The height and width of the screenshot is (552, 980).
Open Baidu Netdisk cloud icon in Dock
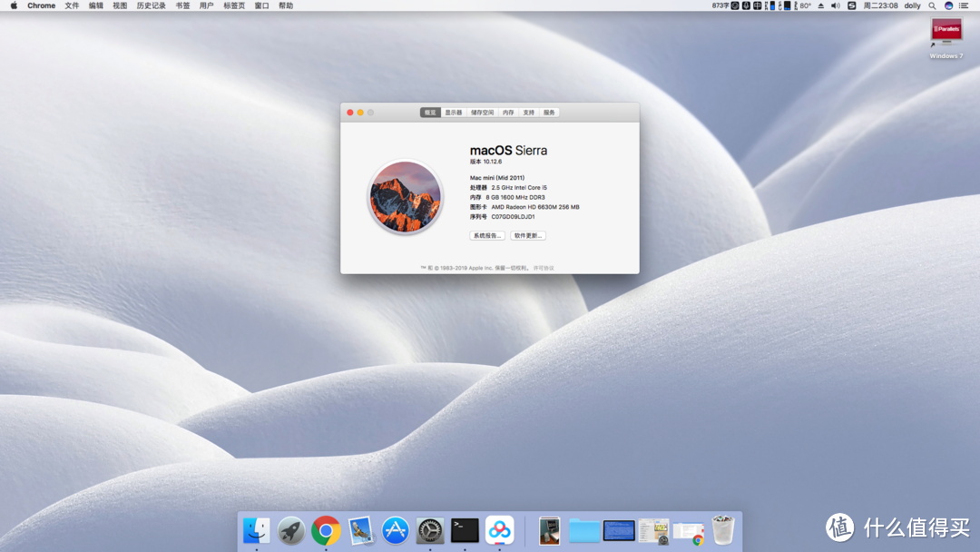click(500, 531)
